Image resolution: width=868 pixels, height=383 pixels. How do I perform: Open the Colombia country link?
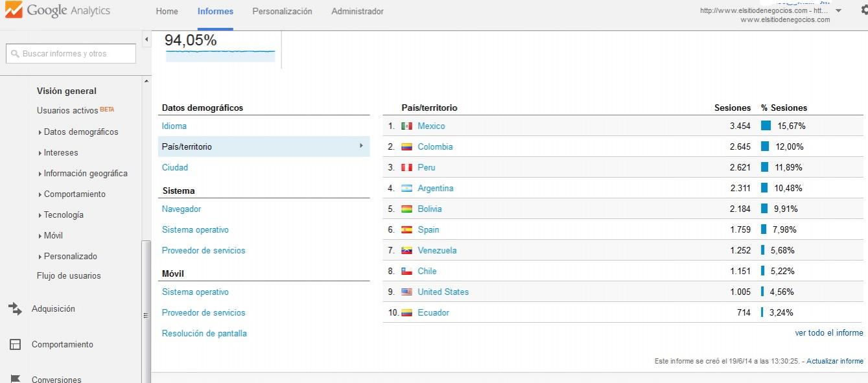(x=435, y=147)
